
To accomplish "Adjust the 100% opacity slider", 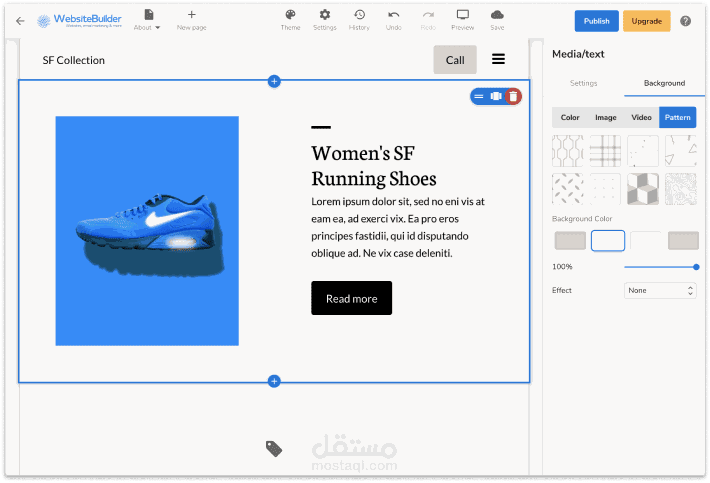I will [x=661, y=267].
